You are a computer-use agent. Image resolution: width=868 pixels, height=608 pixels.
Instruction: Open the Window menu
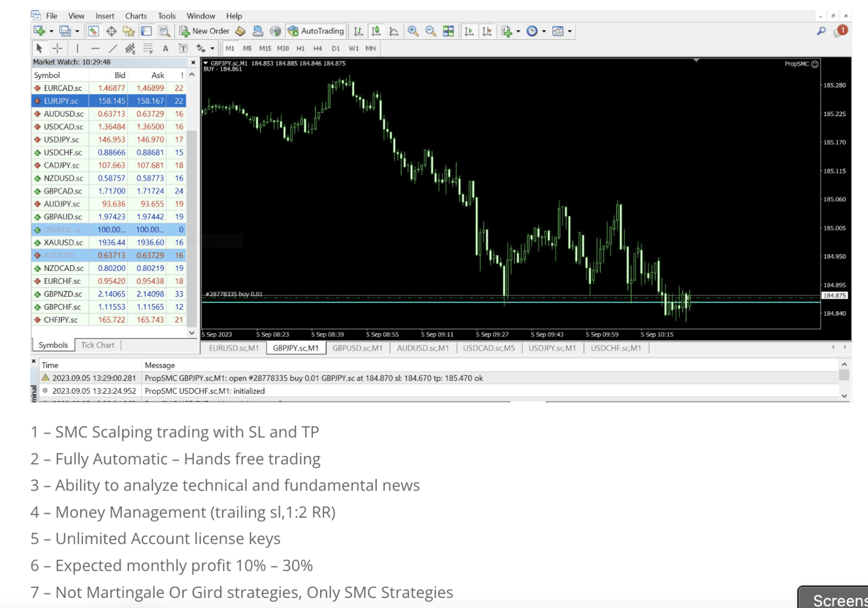pos(201,16)
